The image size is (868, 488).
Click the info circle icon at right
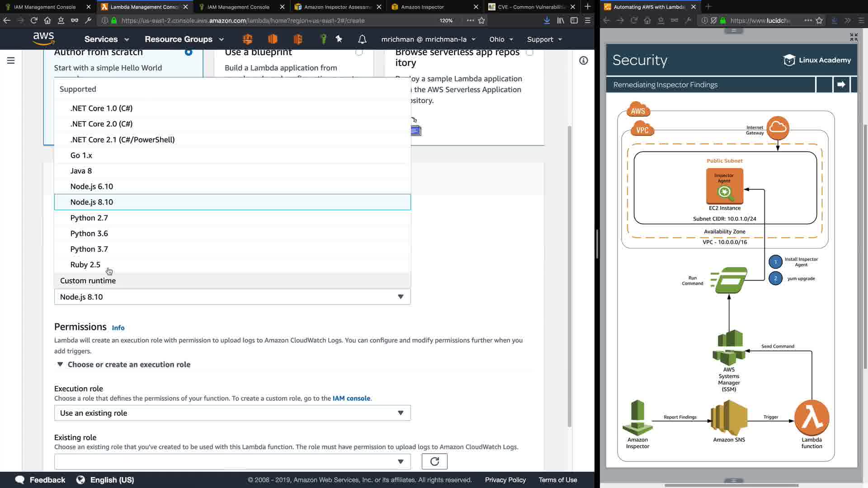tap(584, 61)
